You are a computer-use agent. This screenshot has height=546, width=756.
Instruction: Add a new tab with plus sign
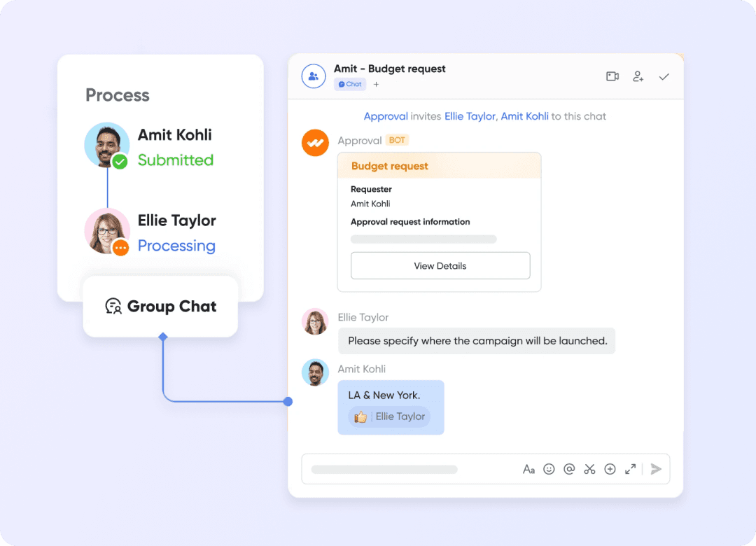(x=376, y=85)
